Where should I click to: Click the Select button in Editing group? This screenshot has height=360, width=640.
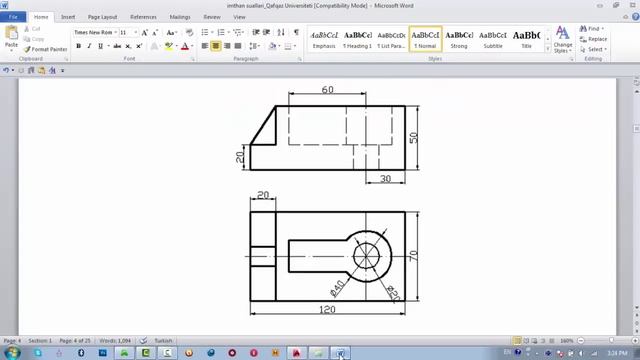pyautogui.click(x=593, y=49)
